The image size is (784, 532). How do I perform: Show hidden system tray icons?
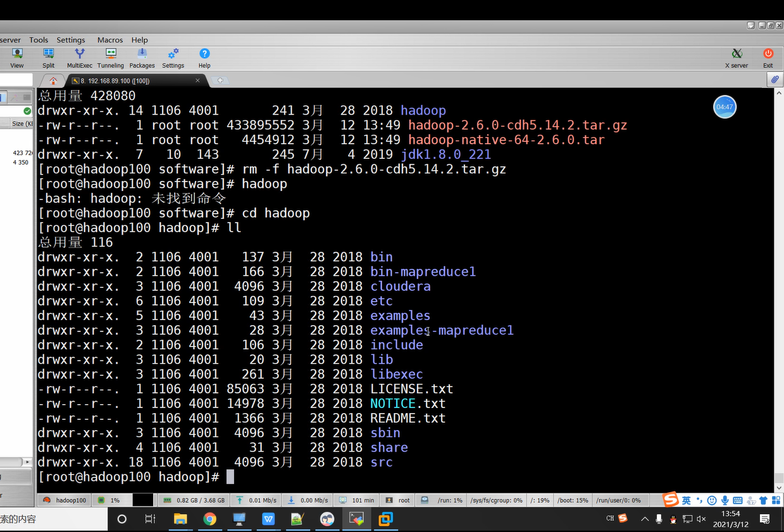[x=645, y=519]
